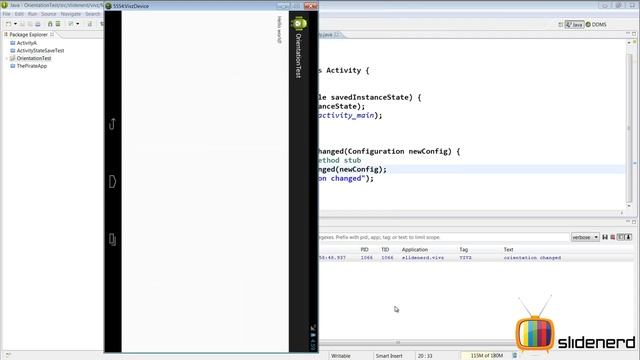The height and width of the screenshot is (360, 640).
Task: Switch to the DDMS perspective
Action: coord(596,24)
